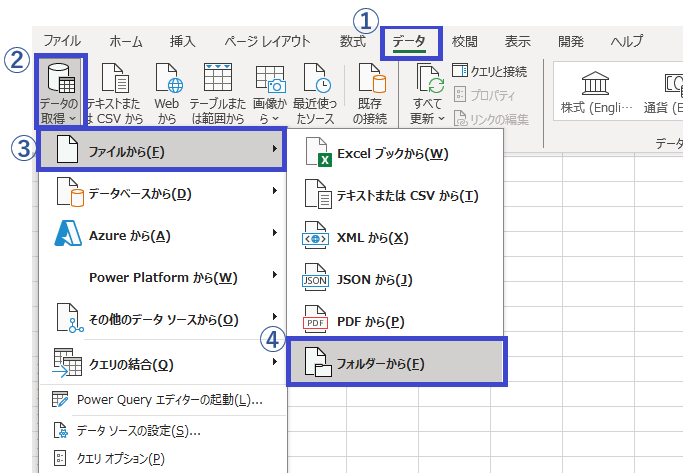This screenshot has height=474, width=683.
Task: Click クエリと接続 button
Action: [490, 72]
